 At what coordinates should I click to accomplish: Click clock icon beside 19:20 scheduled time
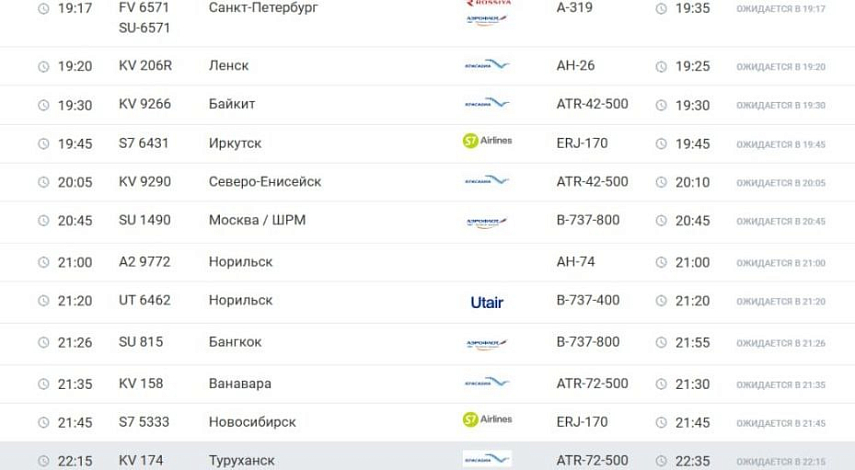pyautogui.click(x=43, y=67)
